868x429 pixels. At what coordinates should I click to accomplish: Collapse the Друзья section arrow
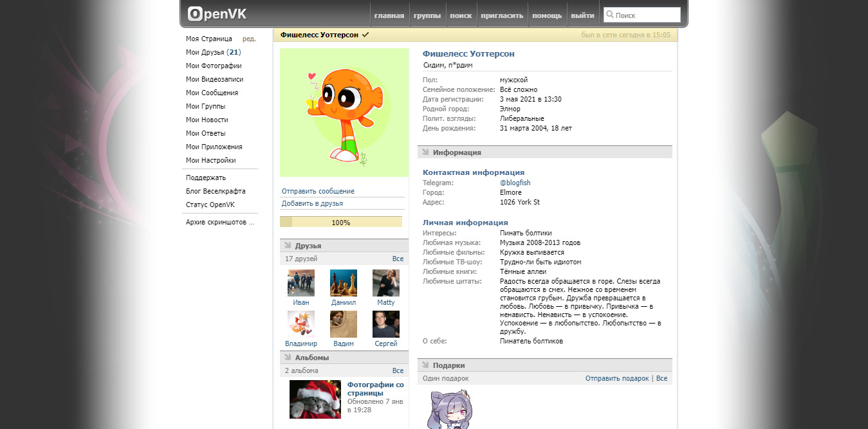click(288, 246)
